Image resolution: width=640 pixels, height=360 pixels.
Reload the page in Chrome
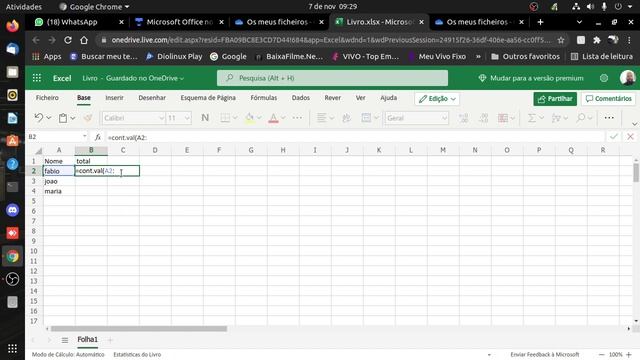pyautogui.click(x=68, y=40)
